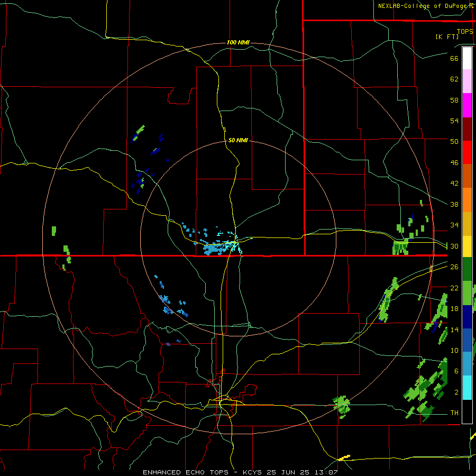Click the "KCYS" station identifier

tap(253, 472)
